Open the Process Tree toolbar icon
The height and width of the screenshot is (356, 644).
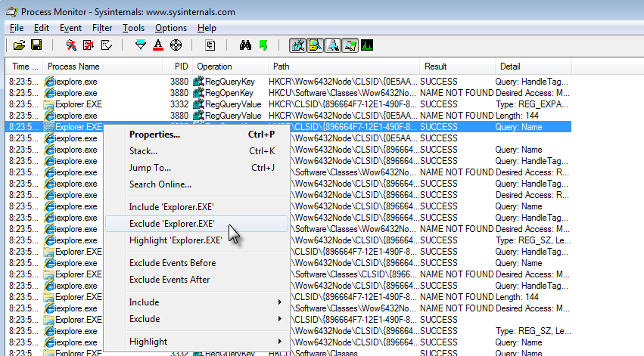click(x=210, y=45)
